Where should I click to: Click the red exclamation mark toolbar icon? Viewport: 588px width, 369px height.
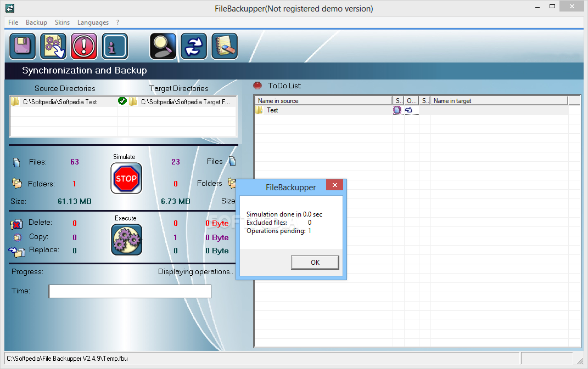(84, 46)
